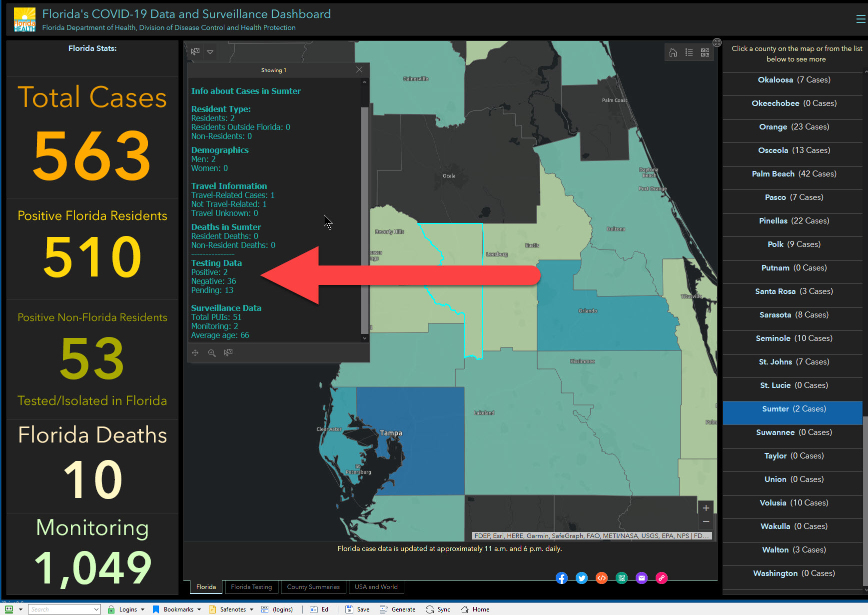Click the RoboForm toolbar logo icon
The width and height of the screenshot is (868, 615).
[9, 609]
